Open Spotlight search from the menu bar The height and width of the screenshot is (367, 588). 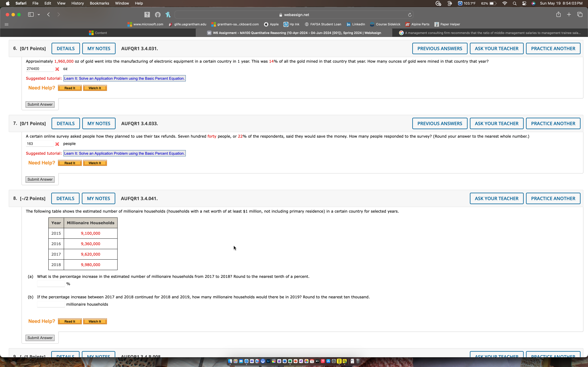[515, 3]
